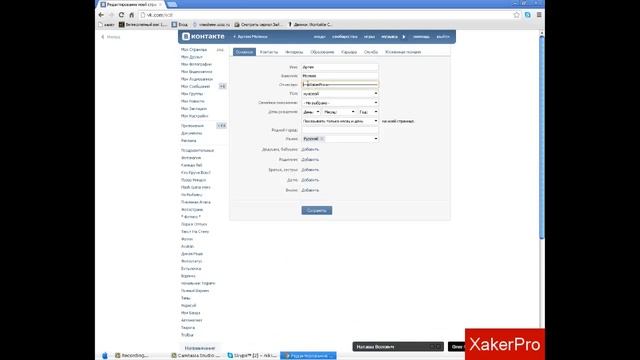Open the День birthday dropdown
This screenshot has height=360, width=640.
(311, 112)
